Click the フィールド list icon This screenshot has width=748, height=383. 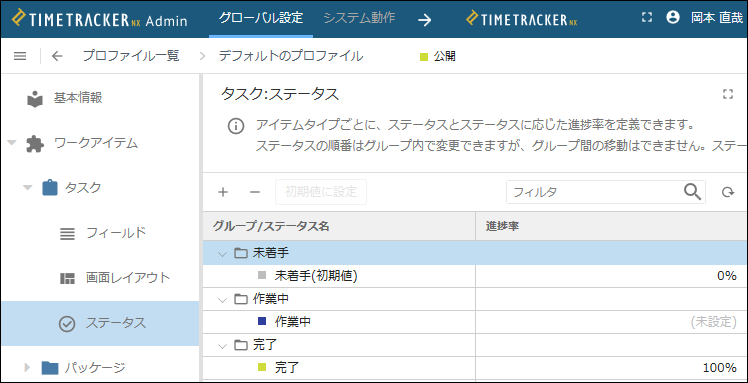[x=67, y=234]
